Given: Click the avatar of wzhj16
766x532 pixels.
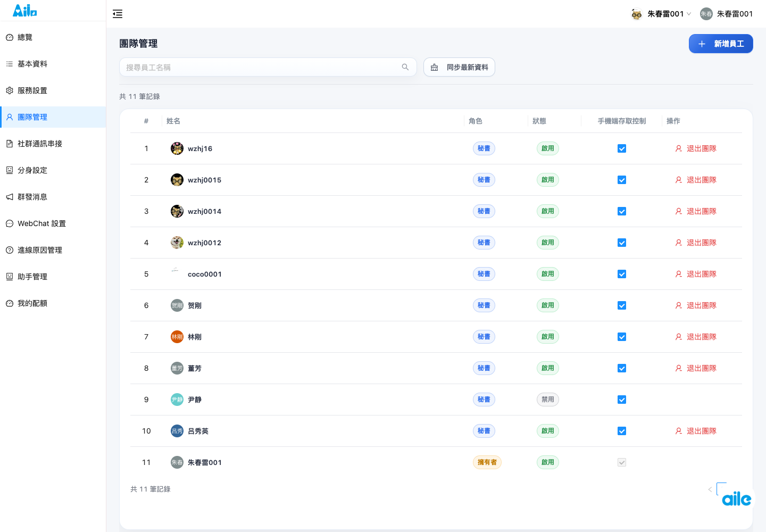Looking at the screenshot, I should [177, 148].
